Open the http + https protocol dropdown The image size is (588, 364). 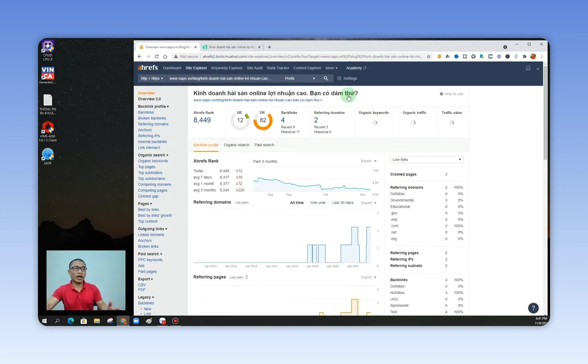click(x=152, y=78)
